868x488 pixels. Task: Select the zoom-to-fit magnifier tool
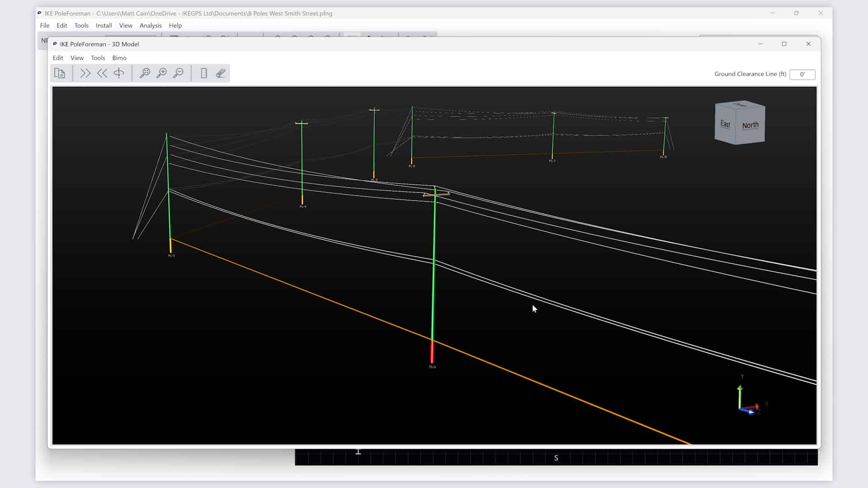click(x=145, y=73)
